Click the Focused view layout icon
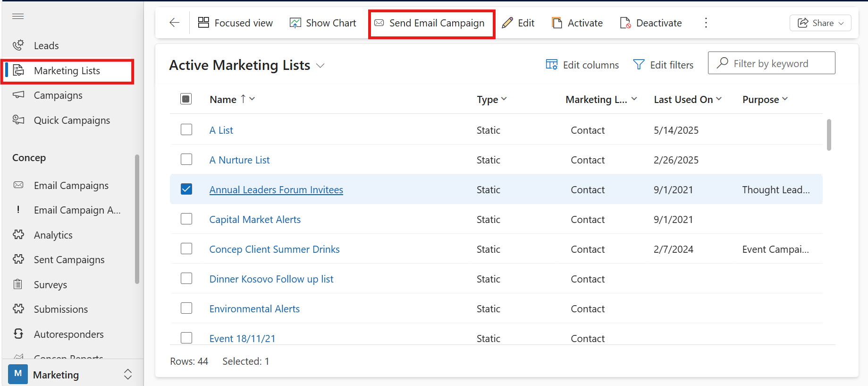The image size is (868, 386). (x=203, y=23)
